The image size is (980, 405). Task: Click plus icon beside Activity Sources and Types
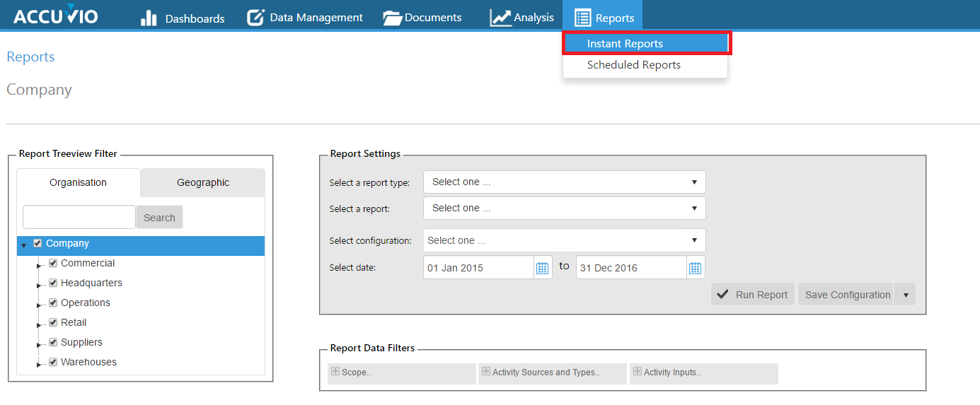click(x=485, y=372)
